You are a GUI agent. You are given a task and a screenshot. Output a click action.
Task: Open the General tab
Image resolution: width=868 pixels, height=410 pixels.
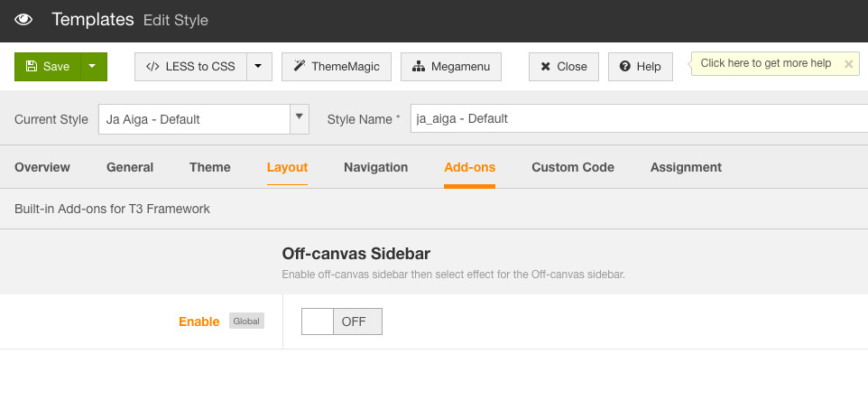[130, 167]
